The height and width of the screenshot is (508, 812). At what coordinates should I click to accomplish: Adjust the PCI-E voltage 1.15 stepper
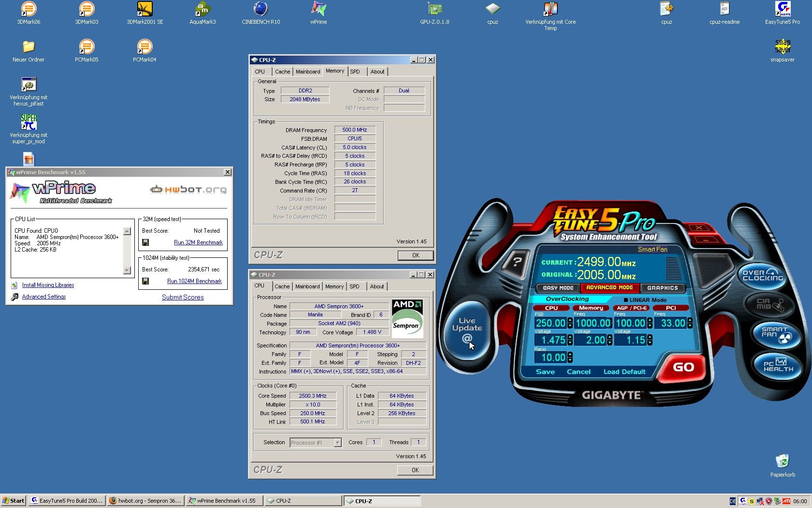pyautogui.click(x=650, y=340)
